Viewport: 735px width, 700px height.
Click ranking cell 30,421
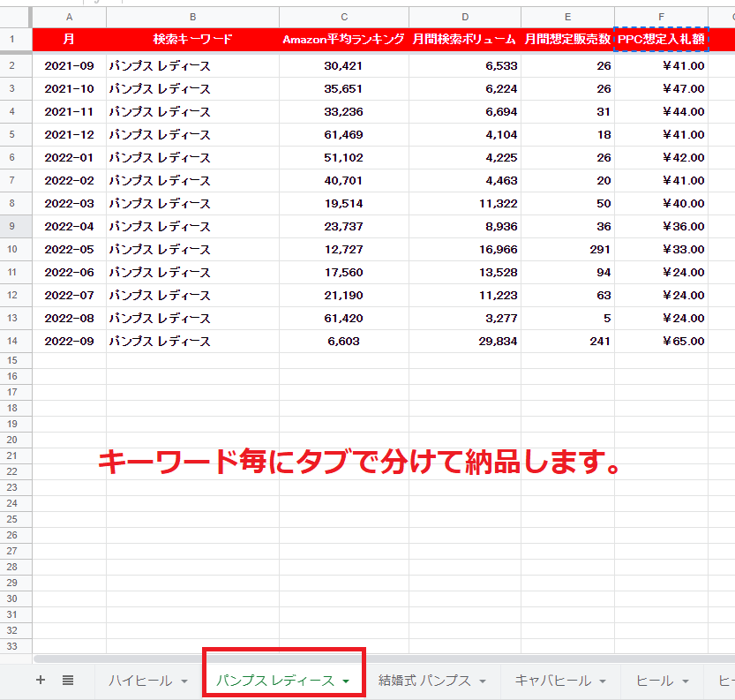point(344,66)
